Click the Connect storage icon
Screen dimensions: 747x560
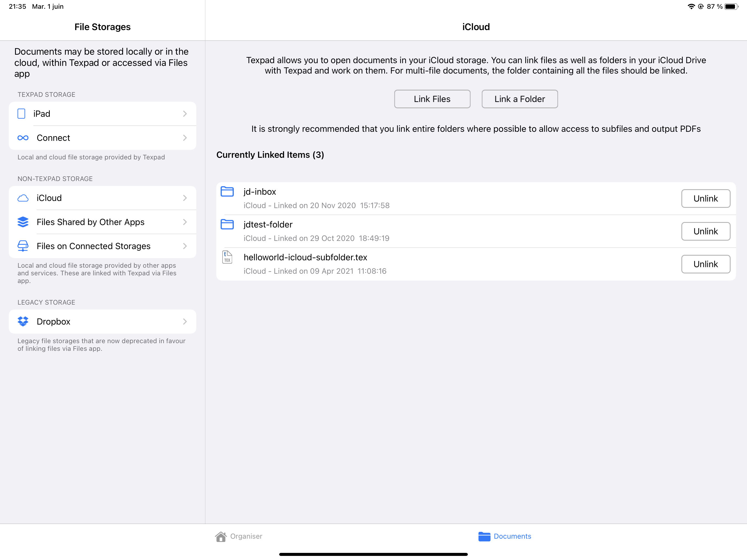[22, 138]
